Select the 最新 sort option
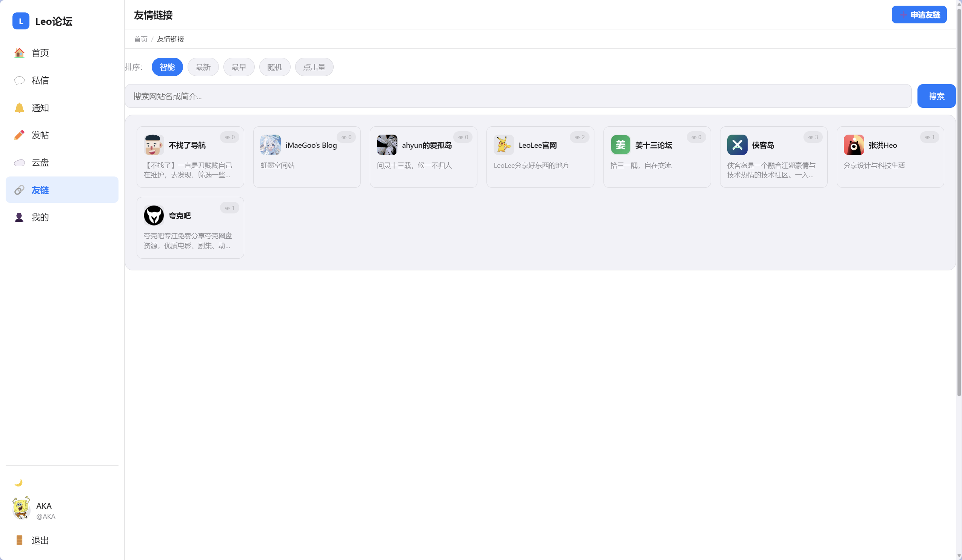 click(x=203, y=67)
